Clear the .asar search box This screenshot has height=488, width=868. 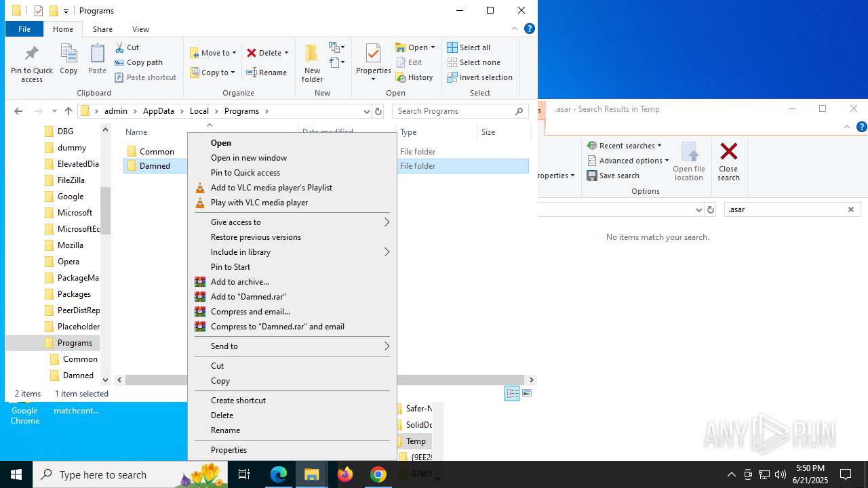tap(851, 209)
